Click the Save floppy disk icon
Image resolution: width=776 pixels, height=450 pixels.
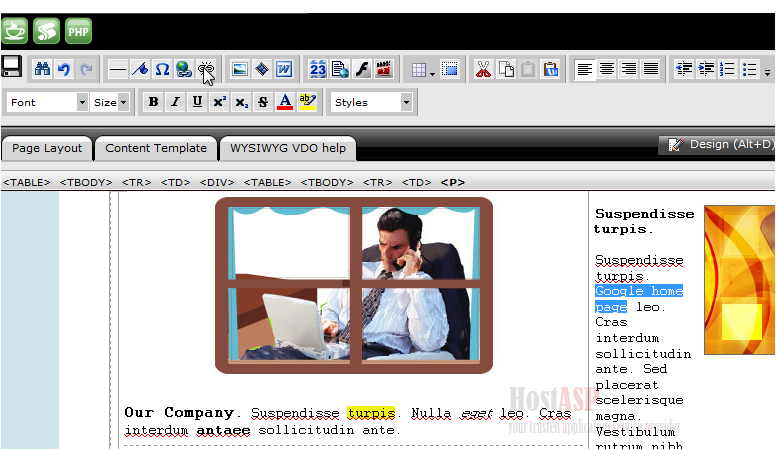[12, 68]
